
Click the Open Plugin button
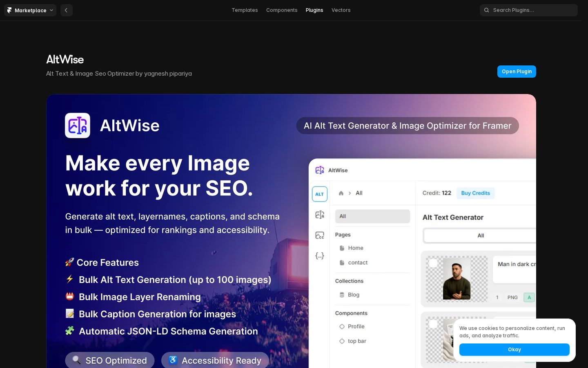(x=517, y=72)
